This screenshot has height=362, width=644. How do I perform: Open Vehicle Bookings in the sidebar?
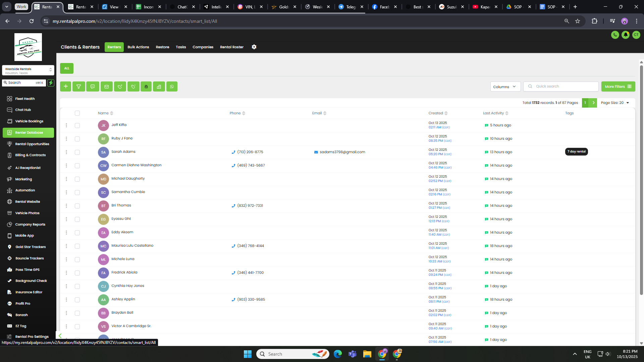(29, 121)
